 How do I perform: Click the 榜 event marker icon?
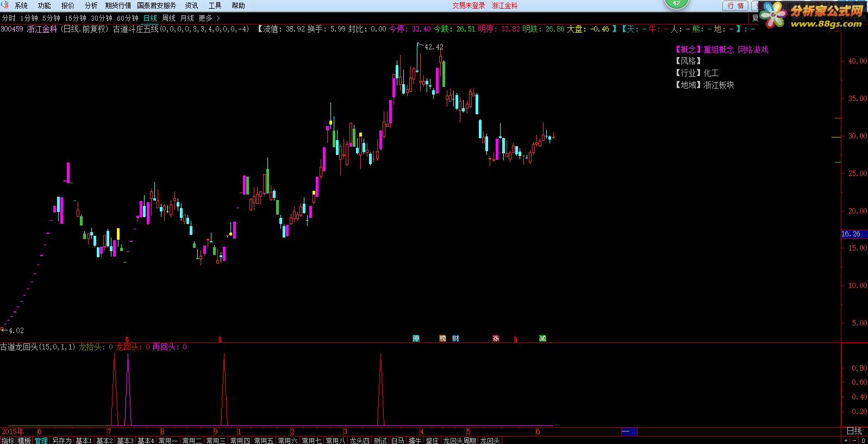click(x=443, y=338)
